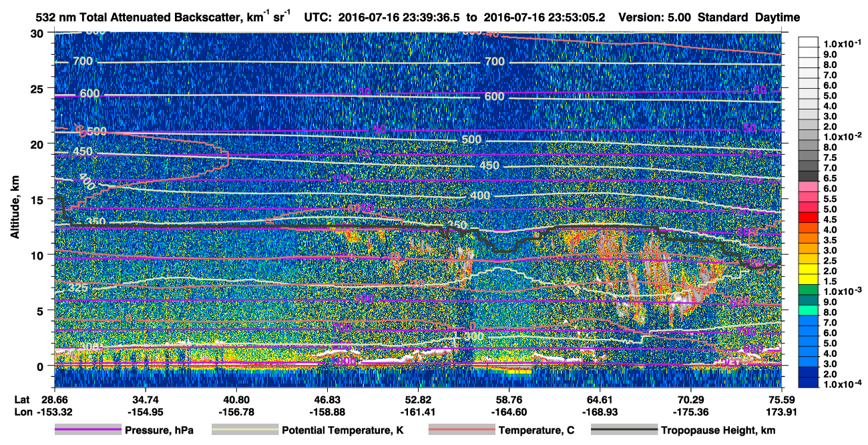Click the '325' potential temperature contour label
Viewport: 868px width, 445px height.
click(78, 288)
